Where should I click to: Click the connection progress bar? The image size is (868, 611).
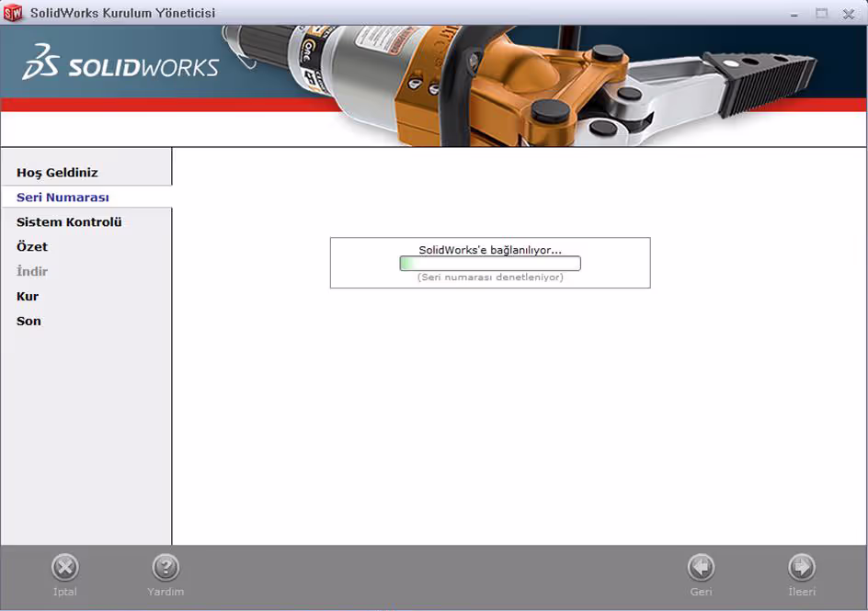(x=490, y=264)
